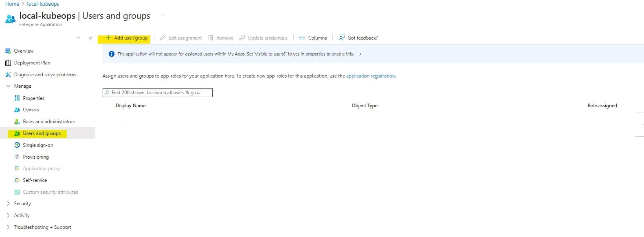Viewport: 644px width, 237px height.
Task: Click the Columns list icon
Action: (302, 38)
